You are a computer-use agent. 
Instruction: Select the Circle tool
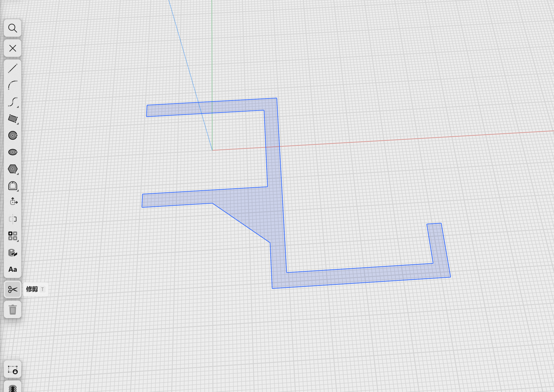[13, 135]
